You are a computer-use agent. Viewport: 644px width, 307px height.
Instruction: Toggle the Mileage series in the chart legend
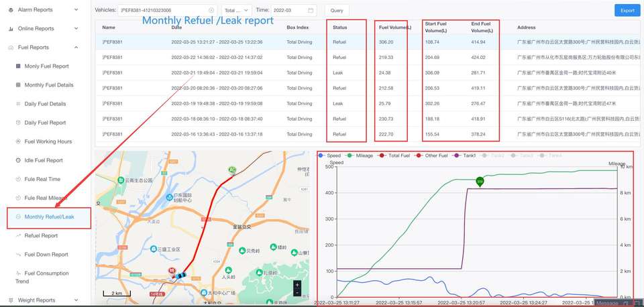coord(360,156)
